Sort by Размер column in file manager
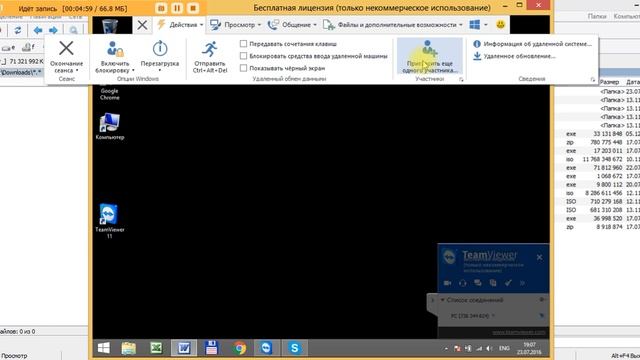The height and width of the screenshot is (360, 640). (x=609, y=82)
